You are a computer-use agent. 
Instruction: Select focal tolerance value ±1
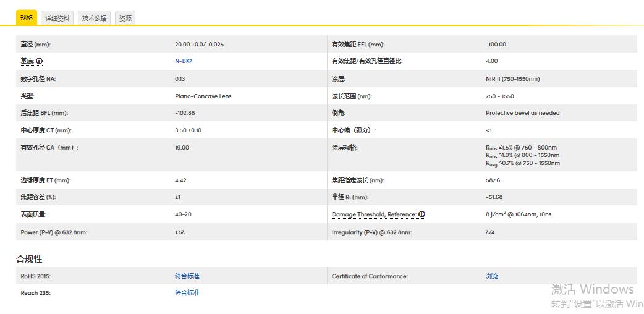[177, 197]
